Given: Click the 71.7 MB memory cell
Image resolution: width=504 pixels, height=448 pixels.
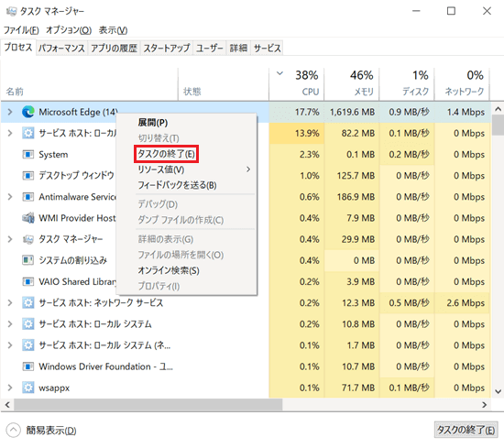Looking at the screenshot, I should (352, 388).
